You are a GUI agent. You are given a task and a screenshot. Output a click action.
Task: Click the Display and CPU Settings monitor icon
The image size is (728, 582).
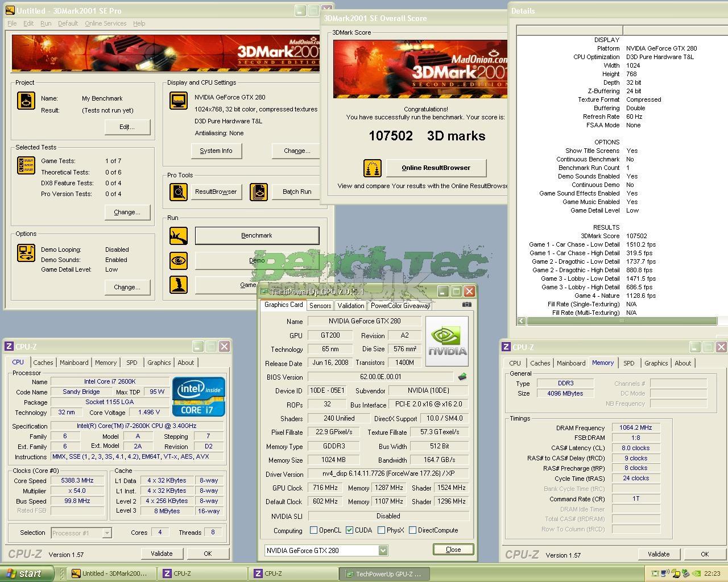click(179, 100)
